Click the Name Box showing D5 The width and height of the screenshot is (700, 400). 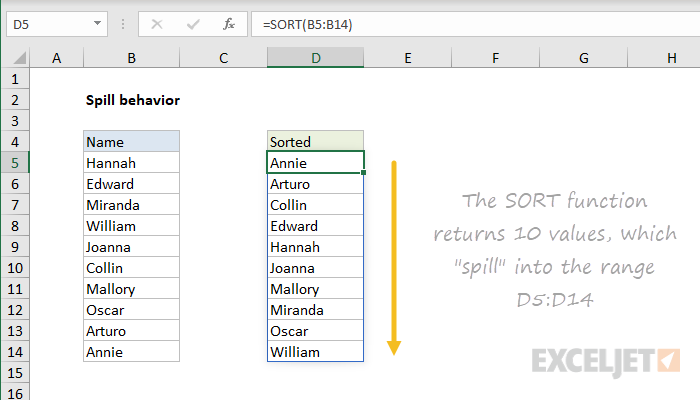tap(57, 24)
